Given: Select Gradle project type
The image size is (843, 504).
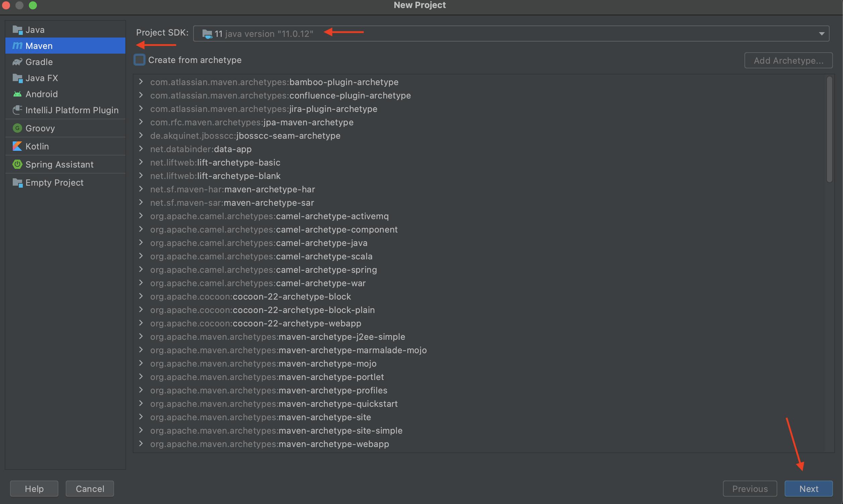Looking at the screenshot, I should click(x=65, y=62).
